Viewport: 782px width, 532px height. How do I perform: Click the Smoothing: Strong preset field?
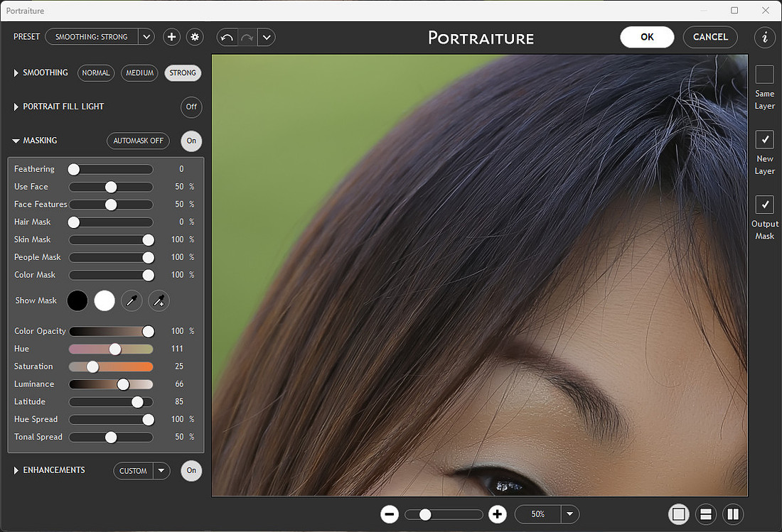pyautogui.click(x=91, y=37)
